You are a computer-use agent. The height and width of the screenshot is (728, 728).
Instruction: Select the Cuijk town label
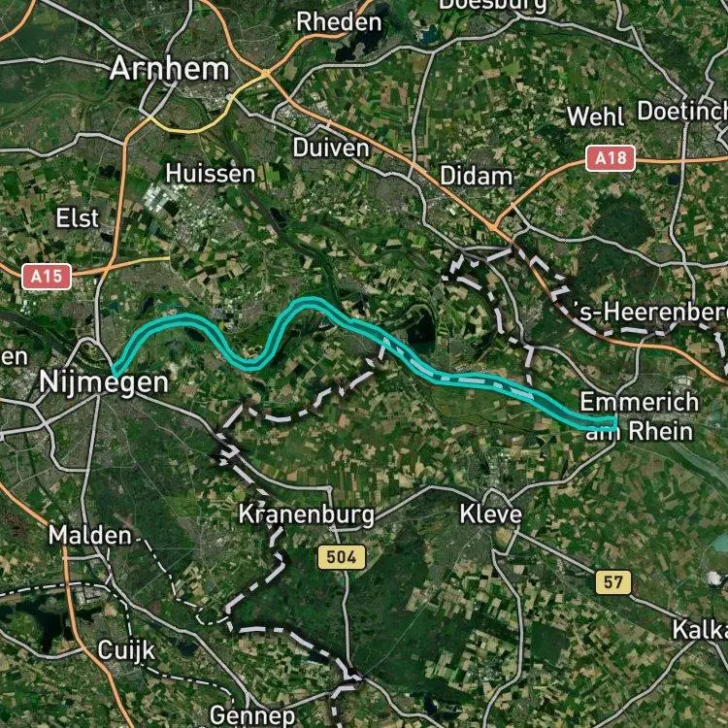pos(126,651)
